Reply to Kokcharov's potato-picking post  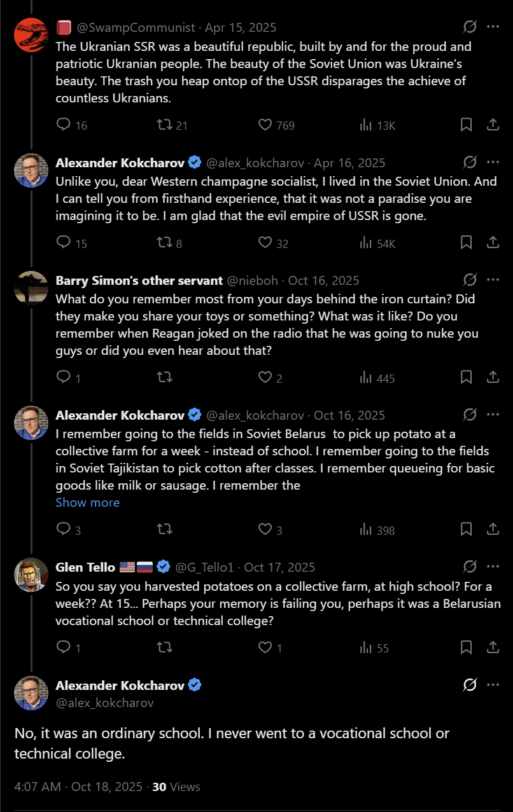click(64, 529)
